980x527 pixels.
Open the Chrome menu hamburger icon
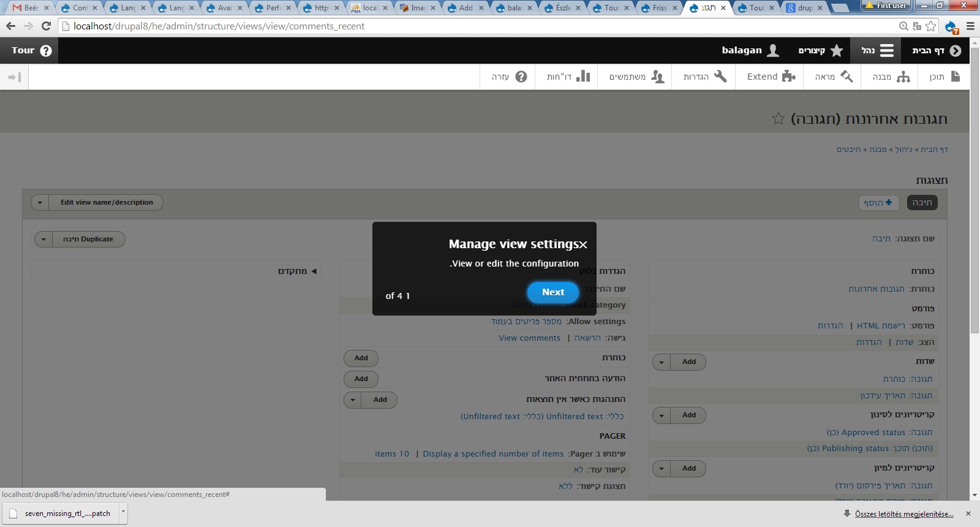tap(970, 26)
